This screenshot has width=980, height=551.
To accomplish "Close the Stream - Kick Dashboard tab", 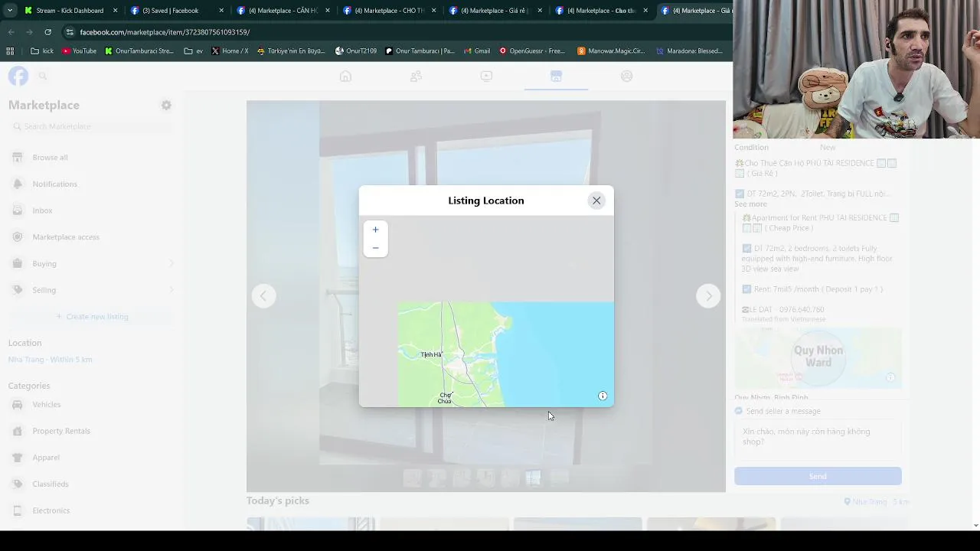I will [x=116, y=11].
